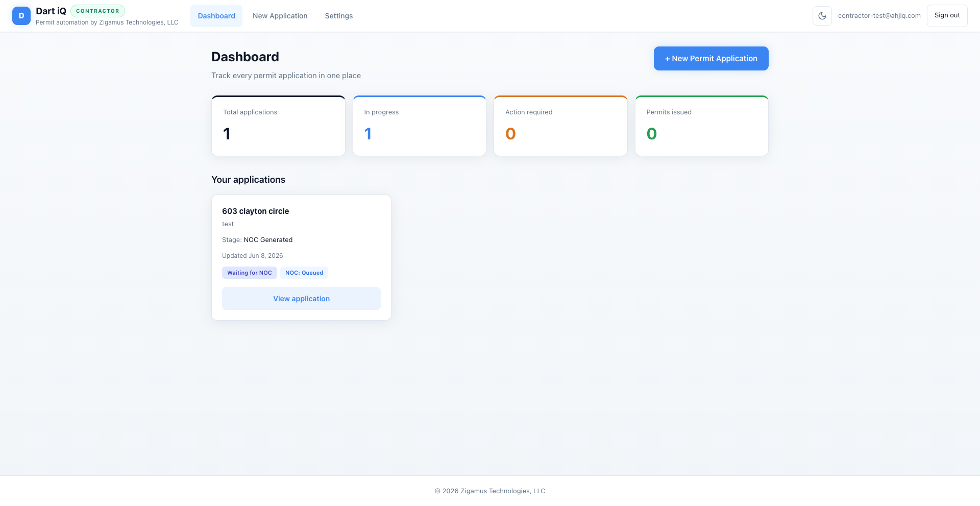Image resolution: width=980 pixels, height=506 pixels.
Task: Click the Sign out button
Action: tap(947, 16)
